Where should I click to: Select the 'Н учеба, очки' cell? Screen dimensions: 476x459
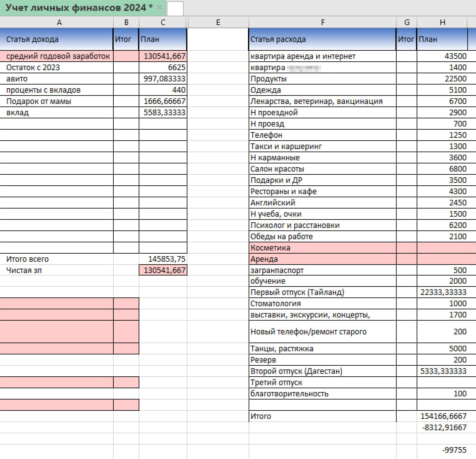[323, 214]
